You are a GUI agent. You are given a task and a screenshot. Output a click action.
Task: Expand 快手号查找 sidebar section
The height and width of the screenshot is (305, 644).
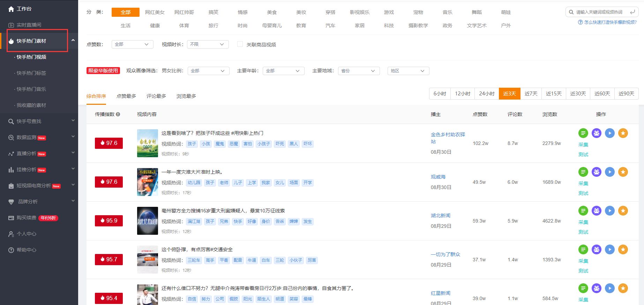pos(73,121)
